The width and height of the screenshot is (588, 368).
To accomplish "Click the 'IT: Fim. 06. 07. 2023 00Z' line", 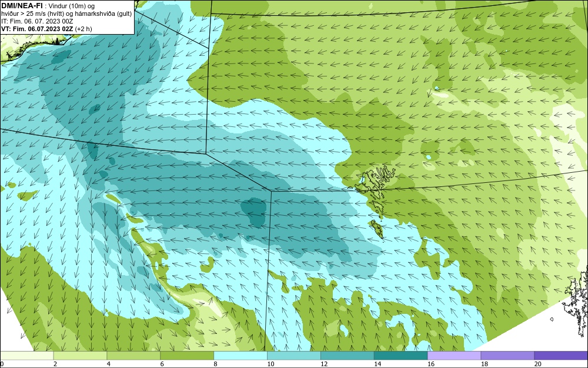I will [37, 21].
